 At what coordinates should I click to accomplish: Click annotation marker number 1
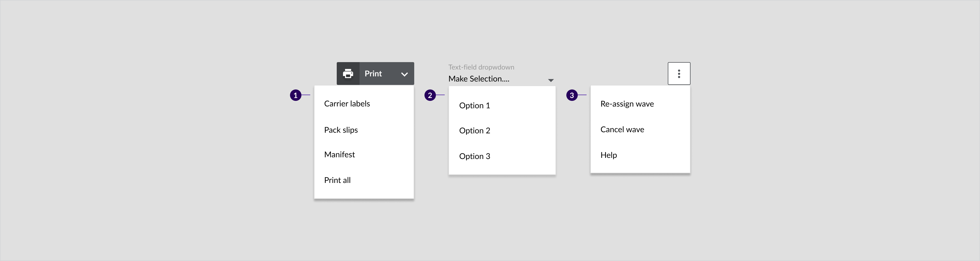(296, 95)
